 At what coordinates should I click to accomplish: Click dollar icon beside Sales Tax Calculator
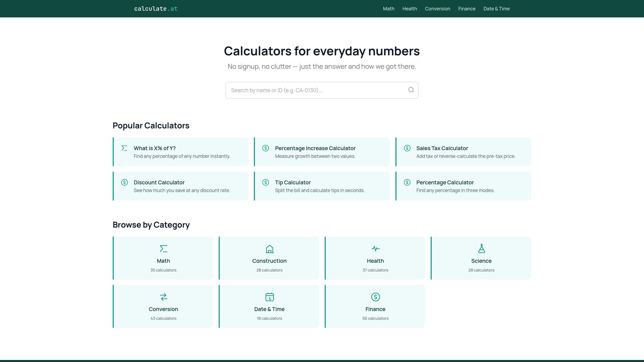point(407,148)
